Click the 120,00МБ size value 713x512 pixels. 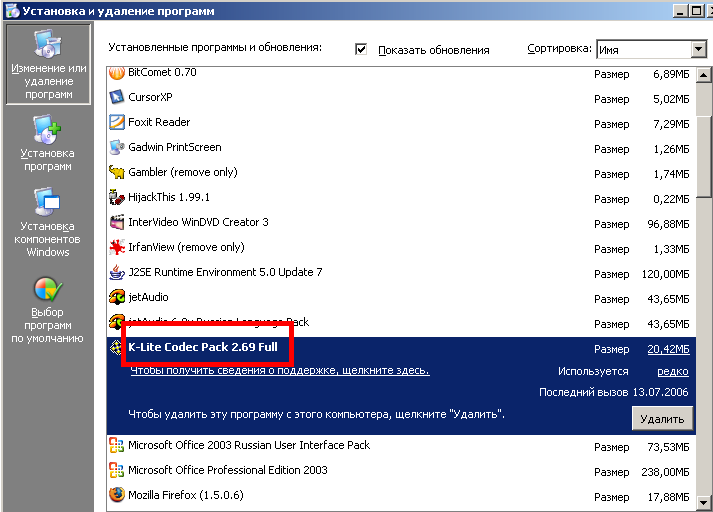(665, 274)
